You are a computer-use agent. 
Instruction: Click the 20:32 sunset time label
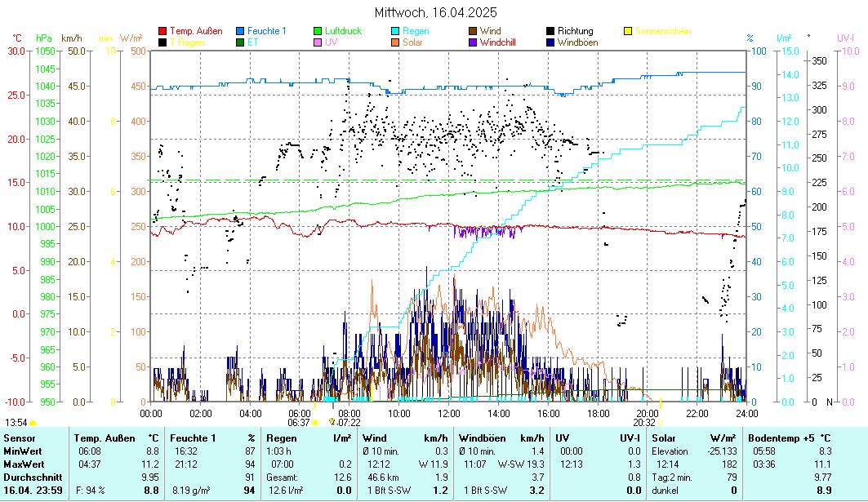tap(644, 423)
